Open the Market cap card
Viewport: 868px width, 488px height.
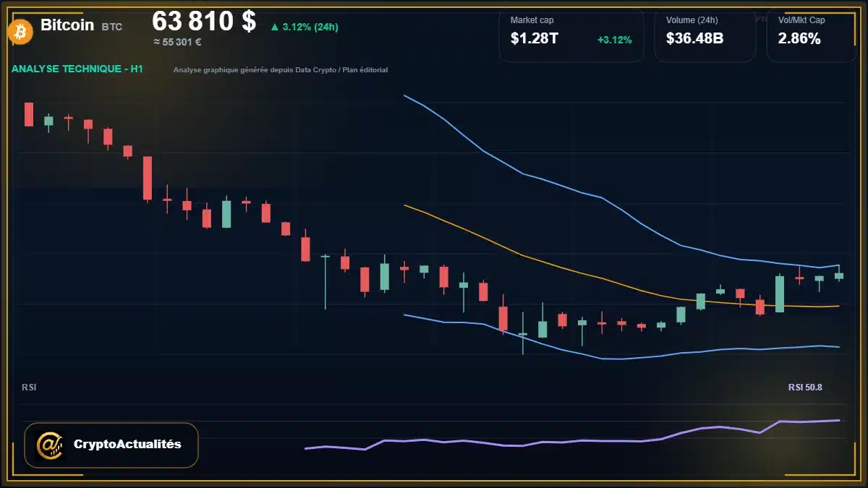pos(571,36)
